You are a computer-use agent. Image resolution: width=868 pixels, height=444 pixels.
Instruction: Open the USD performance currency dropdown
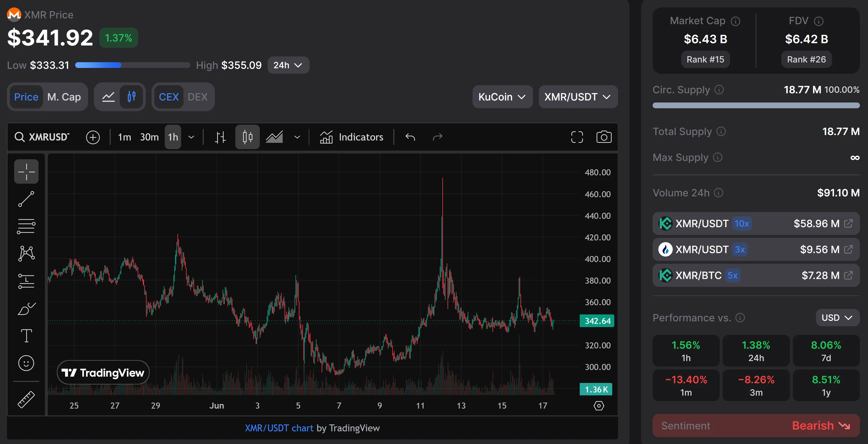click(x=837, y=318)
